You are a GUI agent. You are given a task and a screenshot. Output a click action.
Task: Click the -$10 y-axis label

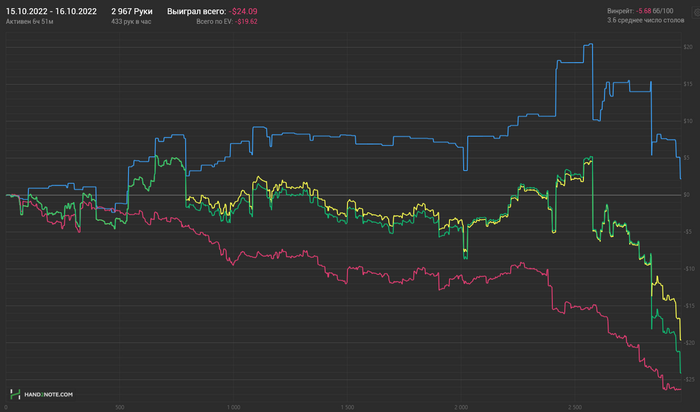click(689, 269)
